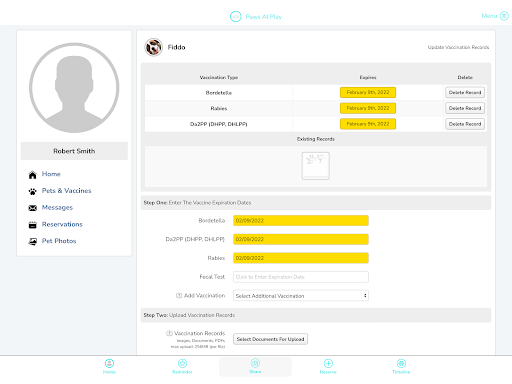Viewport: 512px width, 384px height.
Task: Click the Fiddo pet name
Action: coord(176,47)
